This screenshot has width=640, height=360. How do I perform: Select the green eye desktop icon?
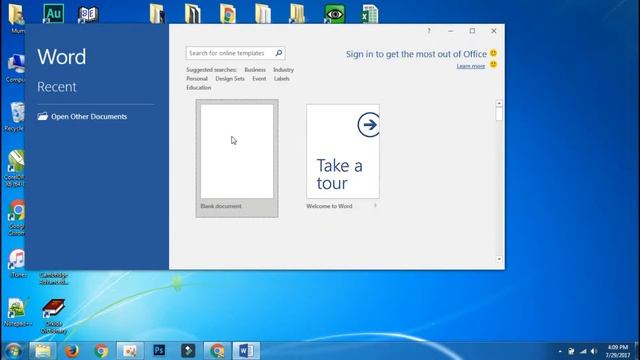pyautogui.click(x=335, y=14)
